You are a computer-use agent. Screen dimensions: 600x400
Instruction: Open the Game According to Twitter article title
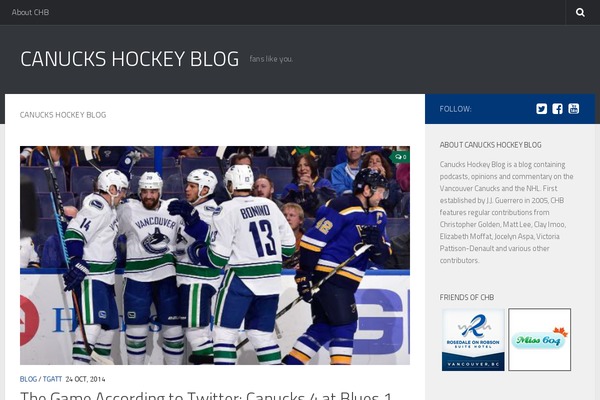pyautogui.click(x=206, y=395)
